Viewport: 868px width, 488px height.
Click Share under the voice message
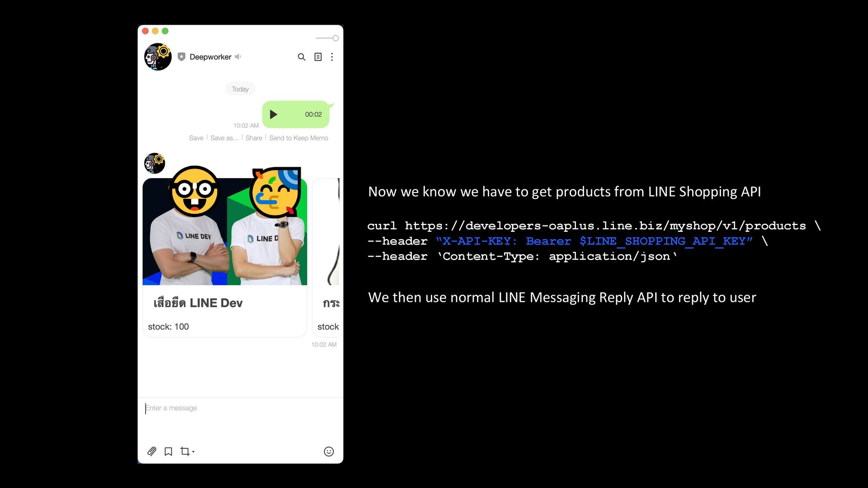[254, 138]
